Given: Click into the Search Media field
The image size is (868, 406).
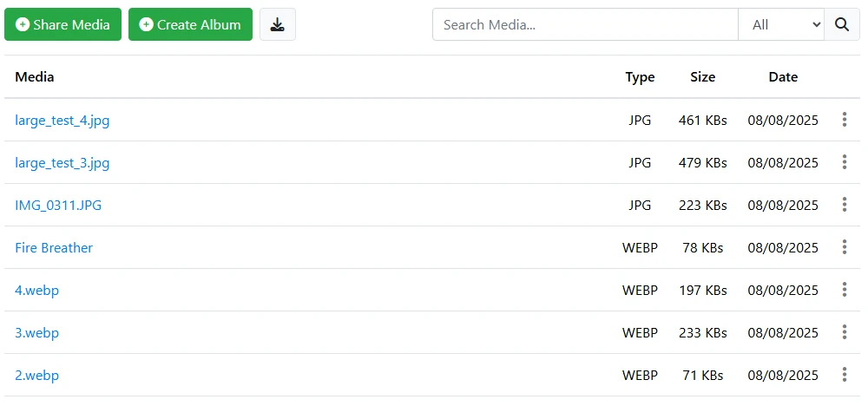Looking at the screenshot, I should coord(585,25).
